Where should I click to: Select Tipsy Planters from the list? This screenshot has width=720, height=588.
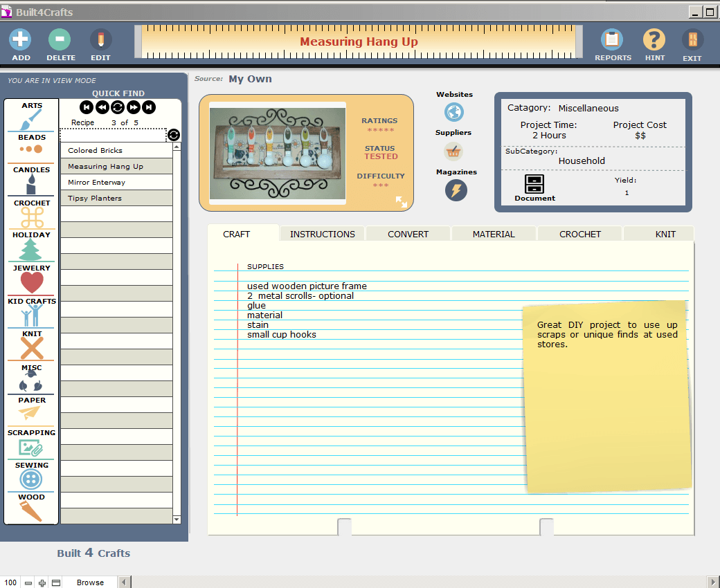tap(116, 199)
